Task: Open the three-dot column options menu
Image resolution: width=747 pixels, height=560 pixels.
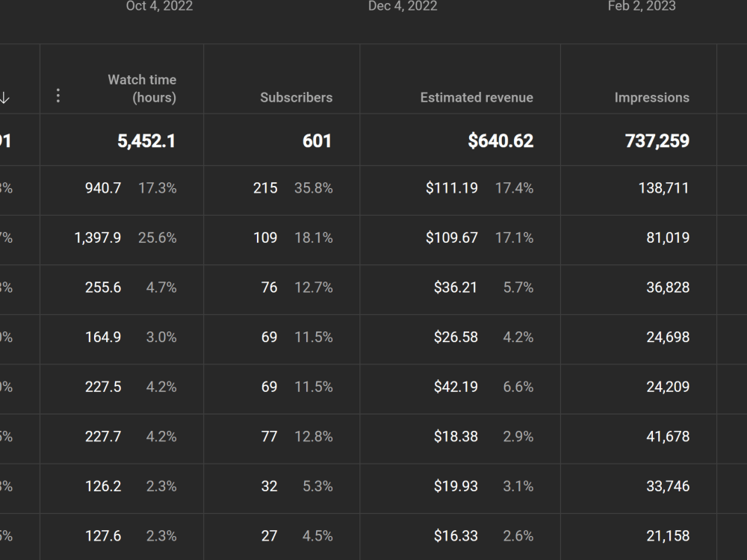Action: tap(58, 96)
